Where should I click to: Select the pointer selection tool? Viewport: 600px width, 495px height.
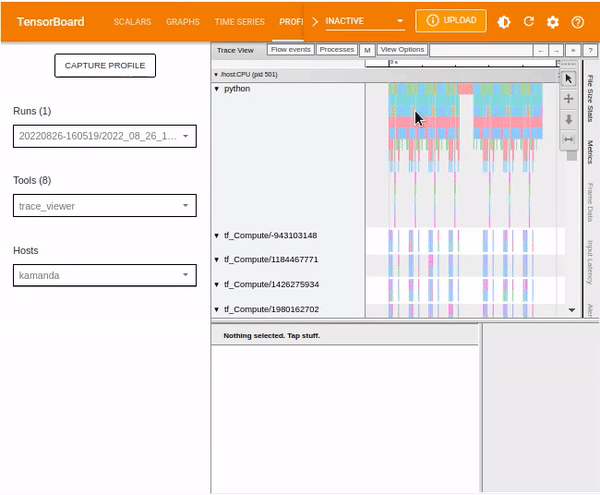point(569,79)
